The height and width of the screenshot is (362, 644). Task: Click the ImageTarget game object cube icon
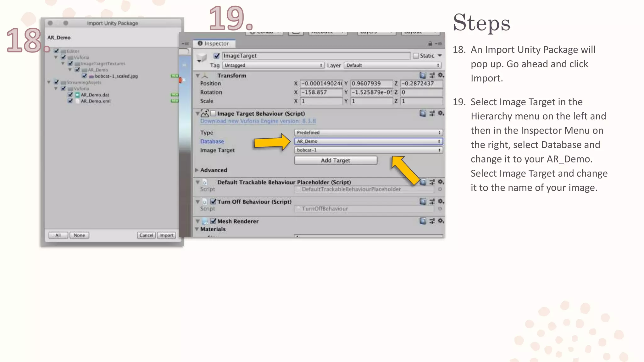[x=201, y=58]
